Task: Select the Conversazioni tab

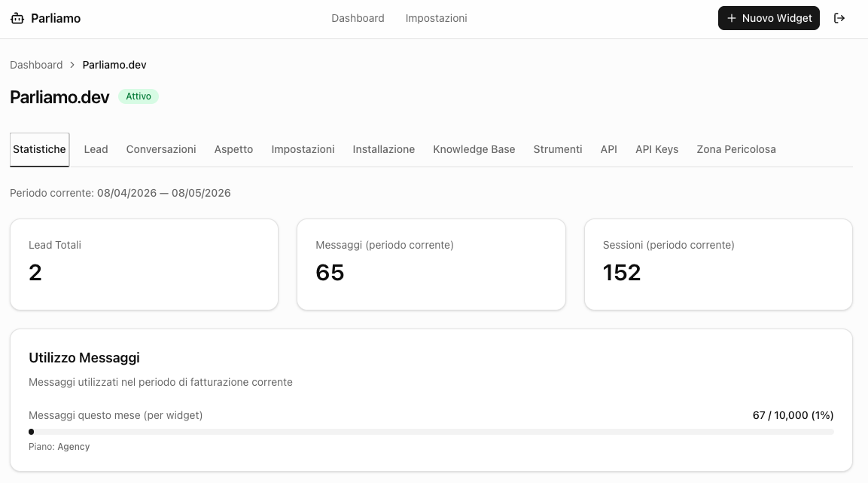Action: (160, 149)
